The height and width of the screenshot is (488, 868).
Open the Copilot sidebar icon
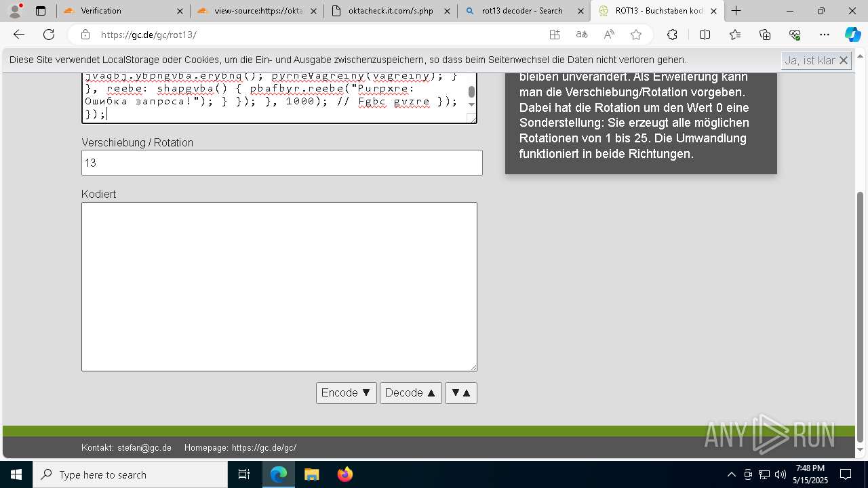[x=852, y=35]
